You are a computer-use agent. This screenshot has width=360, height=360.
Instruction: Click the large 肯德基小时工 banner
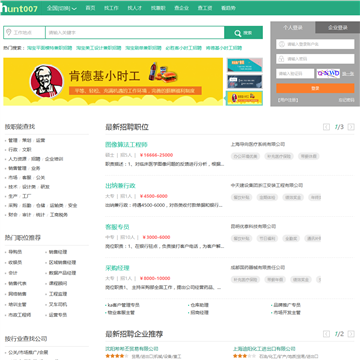(x=113, y=82)
